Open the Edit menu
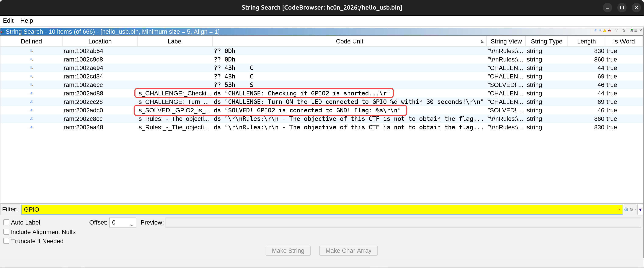Image resolution: width=644 pixels, height=268 pixels. click(8, 21)
